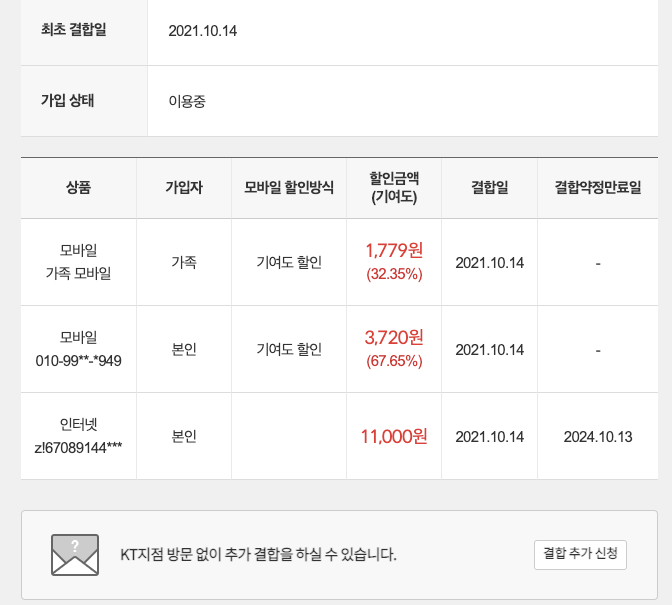Click the 3,720원 discount amount

coord(394,338)
